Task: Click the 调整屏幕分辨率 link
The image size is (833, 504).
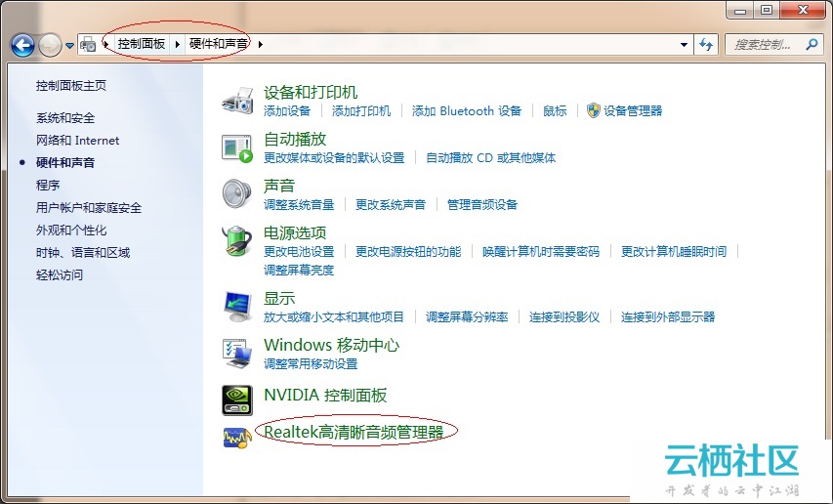Action: 467,317
